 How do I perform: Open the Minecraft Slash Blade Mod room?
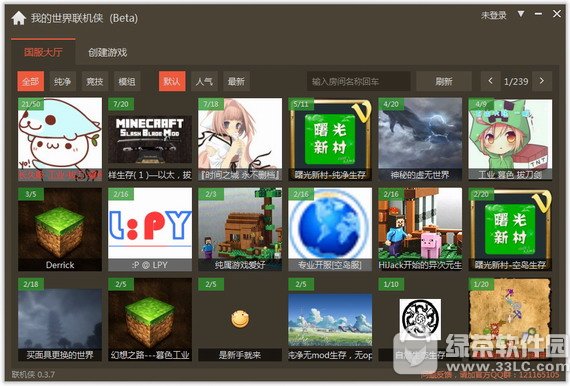point(150,139)
